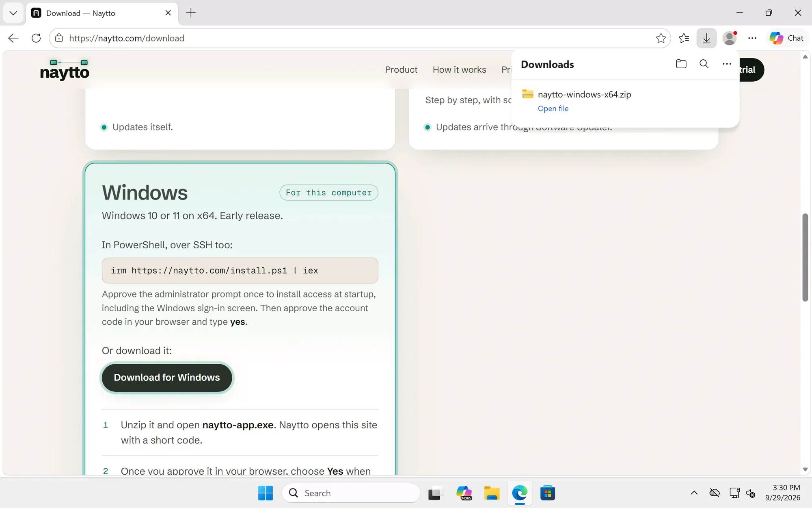Open Edge Settings and more menu
812x508 pixels.
752,38
